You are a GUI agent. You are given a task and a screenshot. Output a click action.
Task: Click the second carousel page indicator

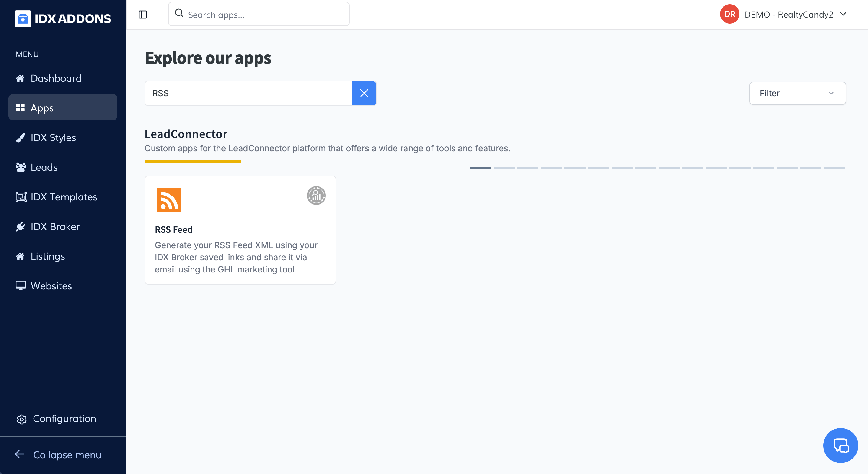click(504, 168)
